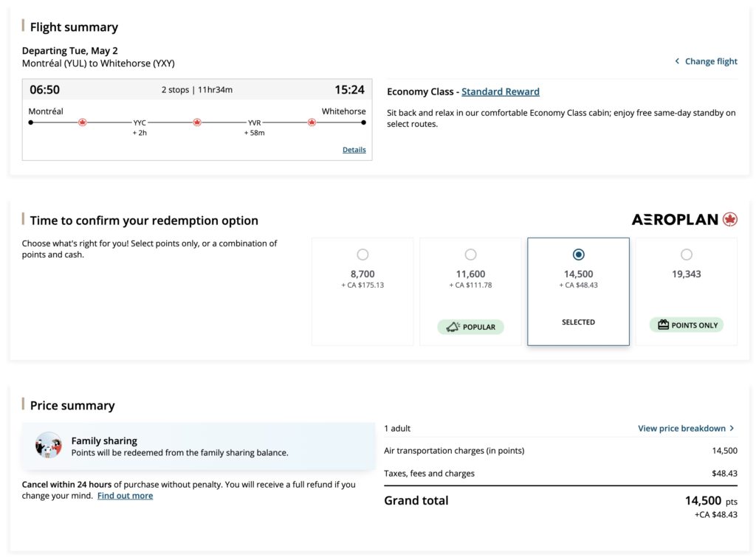Viewport: 756px width, 557px height.
Task: Open Find out more about cancellation
Action: [125, 495]
